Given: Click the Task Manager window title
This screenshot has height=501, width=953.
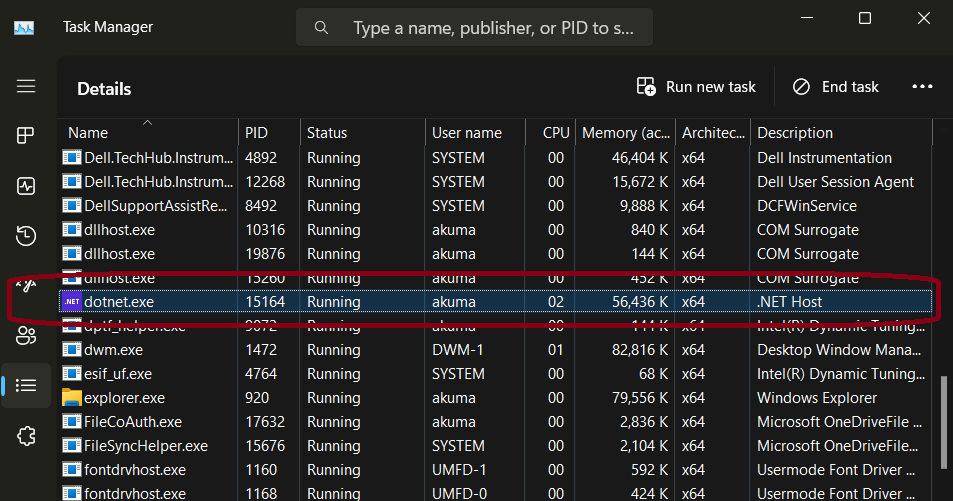Looking at the screenshot, I should [x=108, y=27].
